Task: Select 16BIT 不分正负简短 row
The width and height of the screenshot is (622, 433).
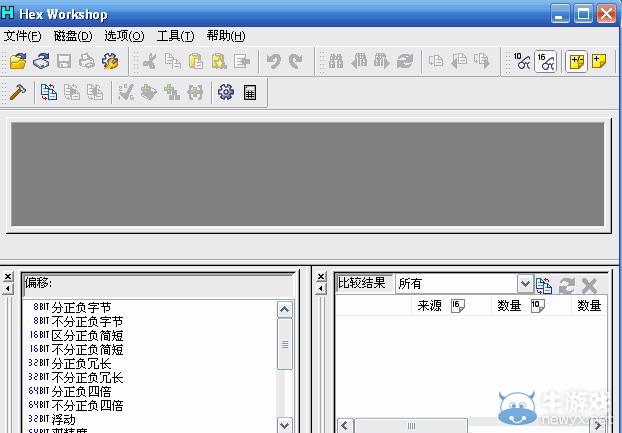Action: 150,350
